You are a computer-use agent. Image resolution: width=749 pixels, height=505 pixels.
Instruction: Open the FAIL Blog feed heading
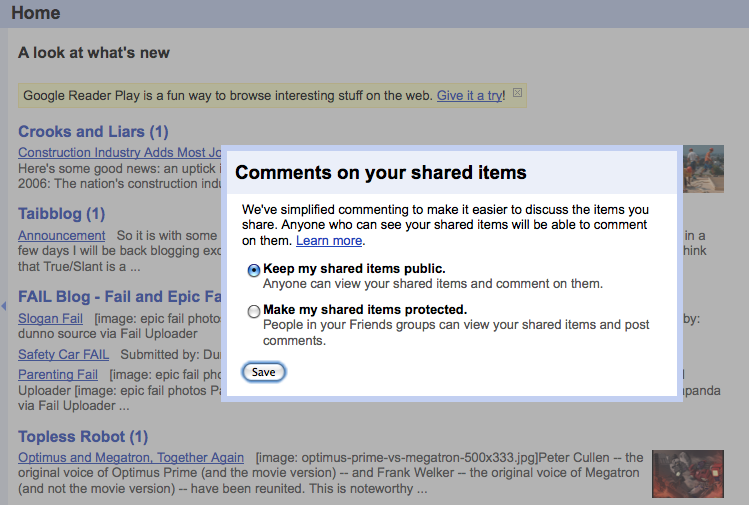click(x=119, y=297)
